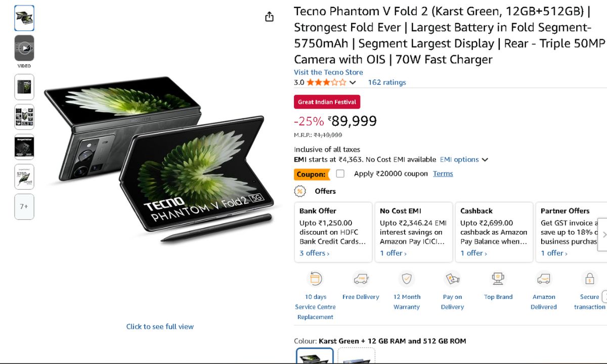
Task: Click the 10 days Service Centre Replacement icon
Action: pos(315,279)
